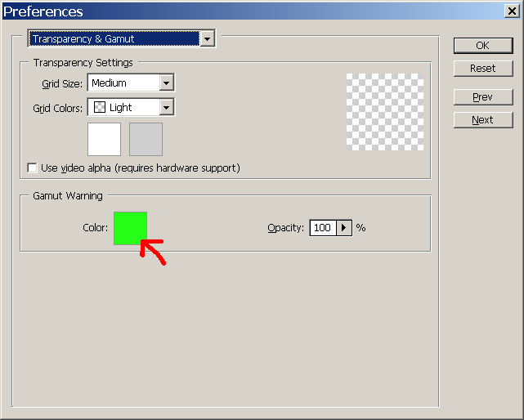Click the Opacity label

click(x=286, y=228)
